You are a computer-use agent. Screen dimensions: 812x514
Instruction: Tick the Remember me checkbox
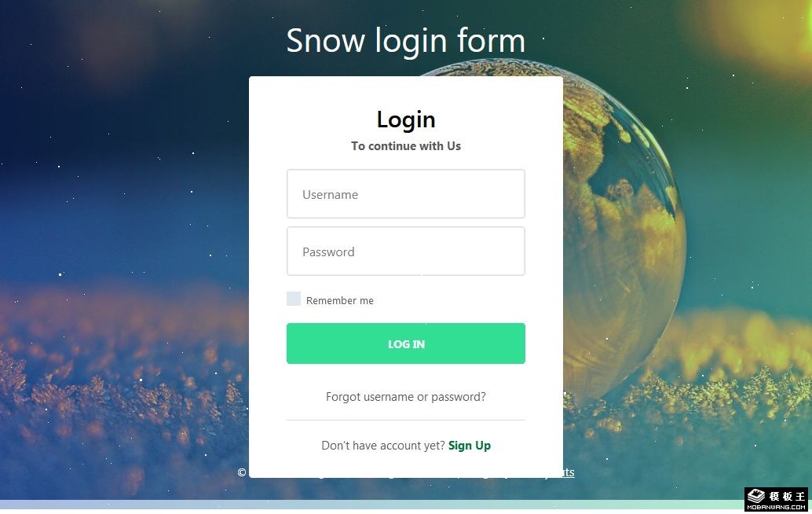(x=294, y=299)
